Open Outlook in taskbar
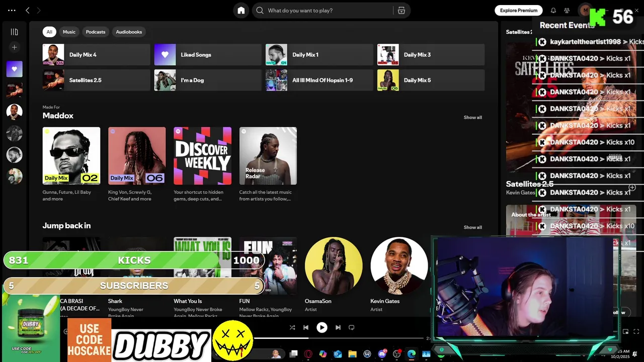 pyautogui.click(x=338, y=354)
